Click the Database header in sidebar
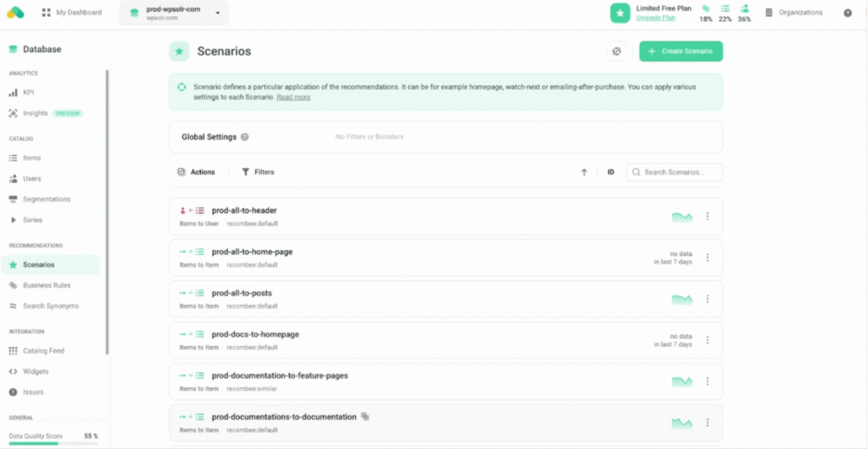Image resolution: width=868 pixels, height=449 pixels. [x=36, y=49]
